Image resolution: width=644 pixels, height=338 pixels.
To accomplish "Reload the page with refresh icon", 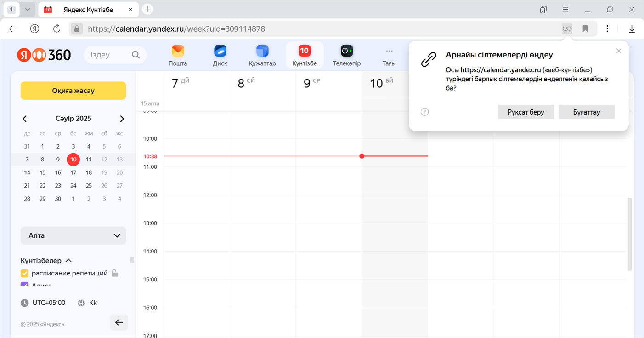I will point(56,29).
